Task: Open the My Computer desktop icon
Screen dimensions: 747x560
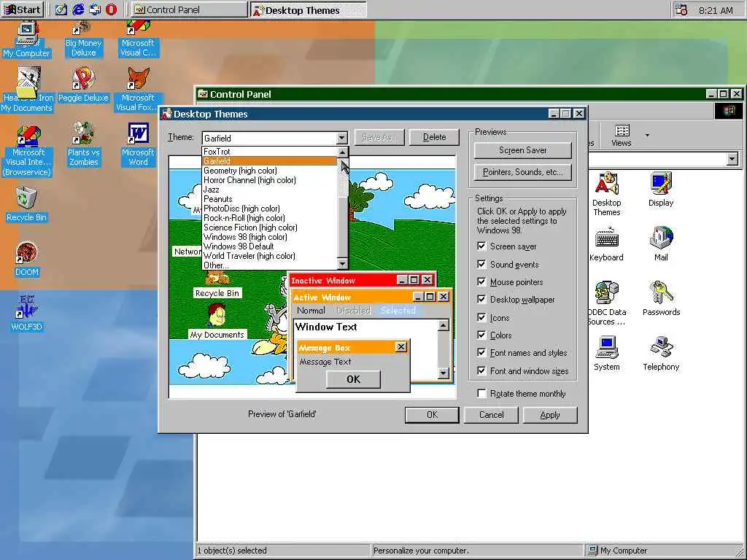Action: tap(27, 40)
